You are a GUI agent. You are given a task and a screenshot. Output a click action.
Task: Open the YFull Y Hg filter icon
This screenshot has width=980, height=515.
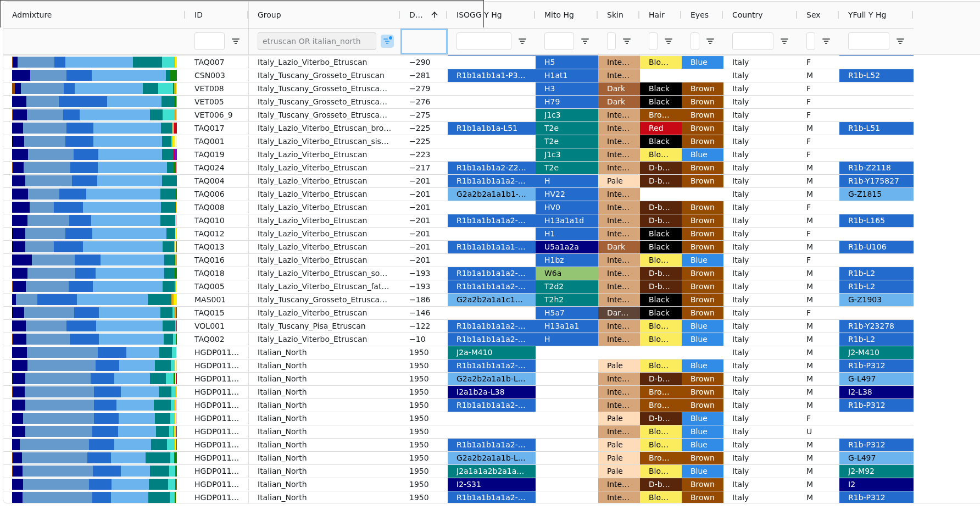point(900,41)
